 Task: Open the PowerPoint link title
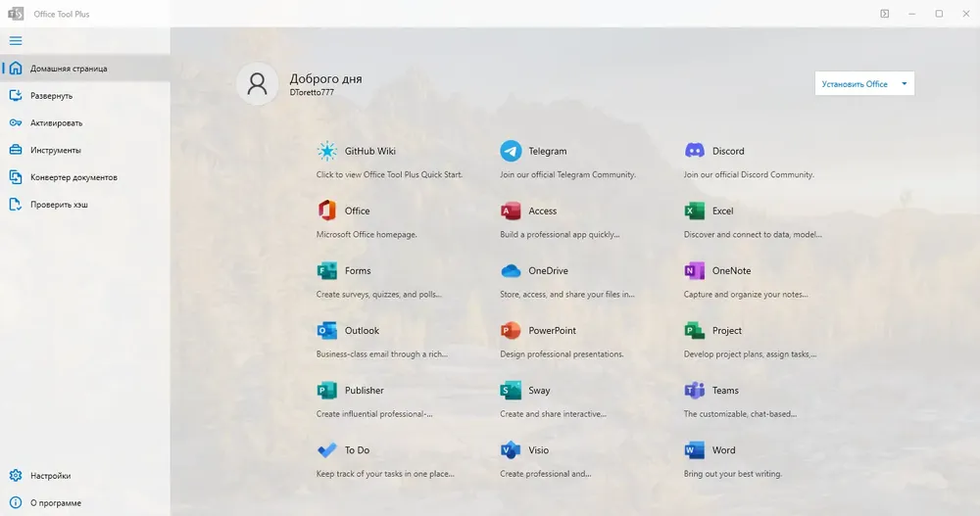tap(553, 331)
